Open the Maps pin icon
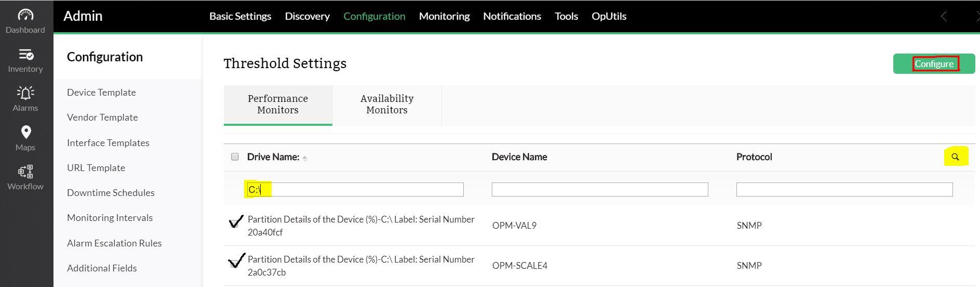This screenshot has width=980, height=287. click(25, 133)
